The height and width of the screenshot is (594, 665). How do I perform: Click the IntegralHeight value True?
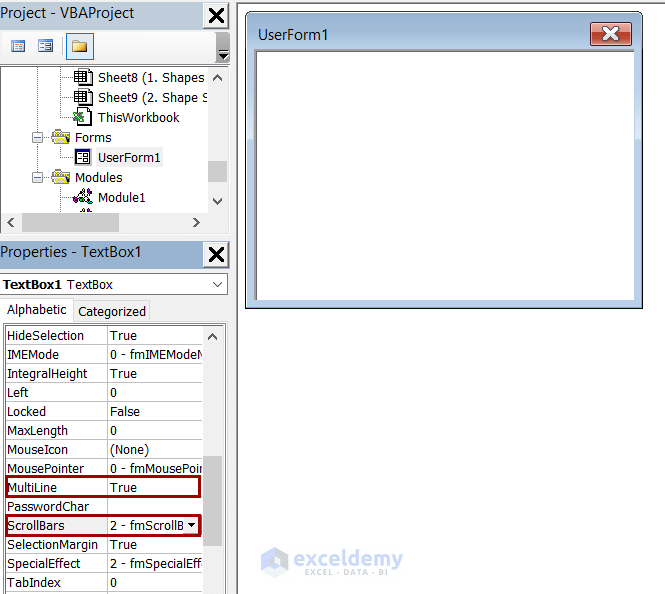[x=155, y=374]
